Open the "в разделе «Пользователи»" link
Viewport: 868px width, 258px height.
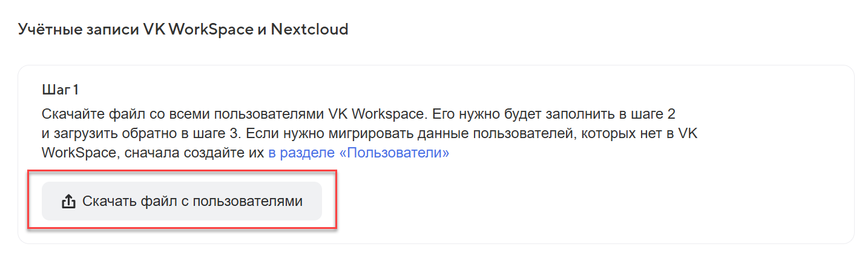[x=358, y=153]
